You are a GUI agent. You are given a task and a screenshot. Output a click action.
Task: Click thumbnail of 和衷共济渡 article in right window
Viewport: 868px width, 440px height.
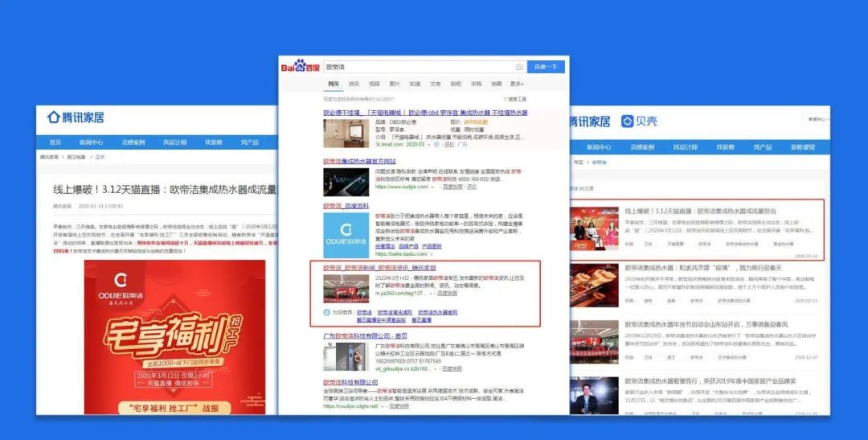point(594,286)
